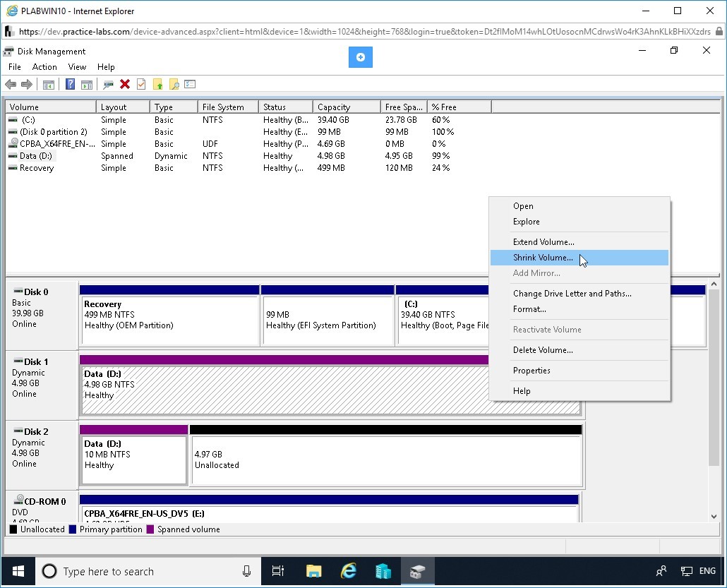This screenshot has width=727, height=588.
Task: Open the Help menu in menu bar
Action: (106, 67)
